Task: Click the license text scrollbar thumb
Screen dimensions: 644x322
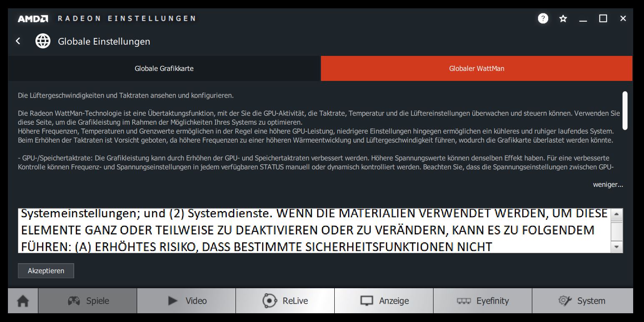Action: [616, 231]
